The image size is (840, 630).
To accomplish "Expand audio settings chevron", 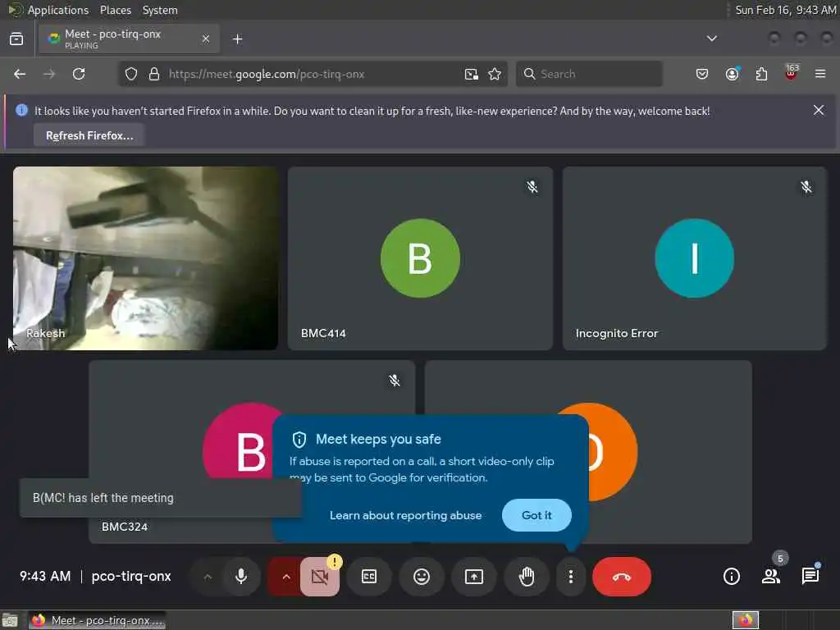I will pos(208,577).
